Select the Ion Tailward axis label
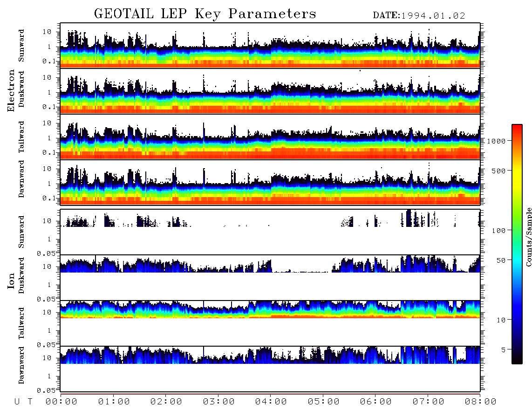Screen dimensions: 532x410 [x=21, y=323]
